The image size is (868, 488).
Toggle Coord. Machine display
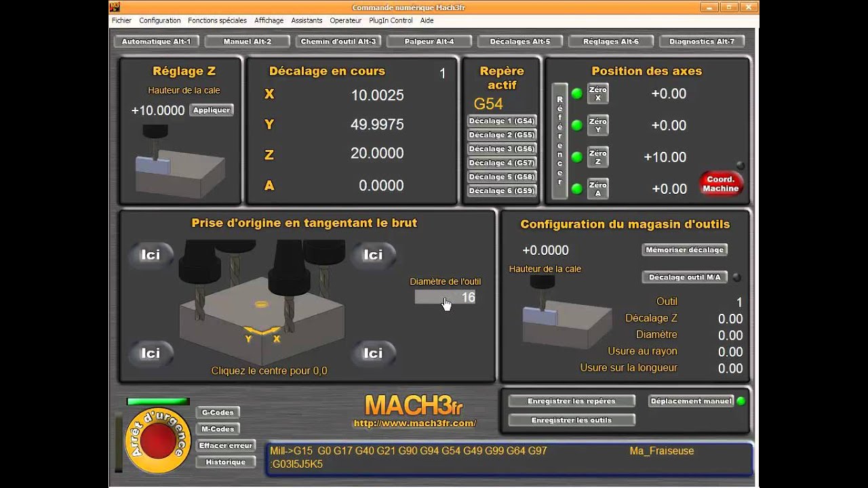[721, 184]
